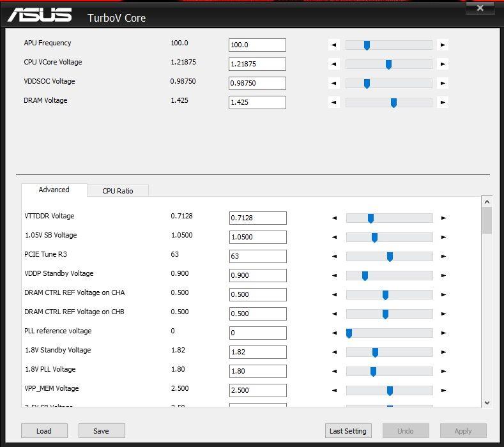This screenshot has height=447, width=504.
Task: Decrease PCIE Tune R3 with left arrow
Action: point(334,257)
